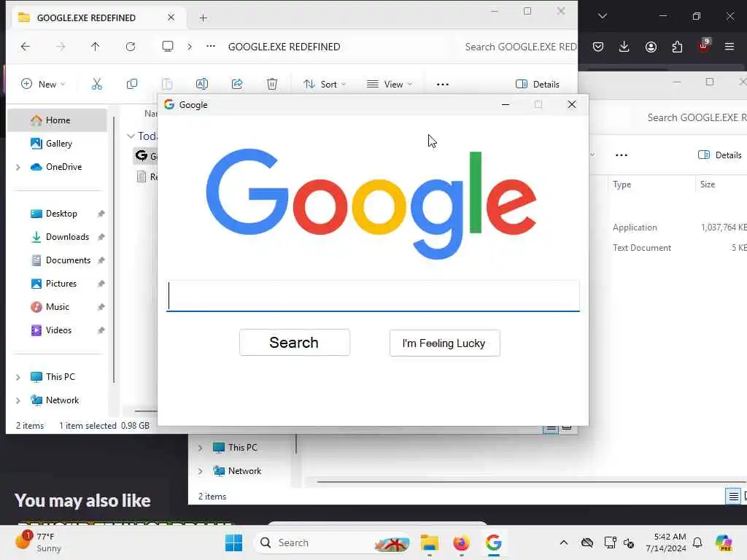Image resolution: width=747 pixels, height=560 pixels.
Task: Expand Network in front Explorer
Action: pos(18,400)
